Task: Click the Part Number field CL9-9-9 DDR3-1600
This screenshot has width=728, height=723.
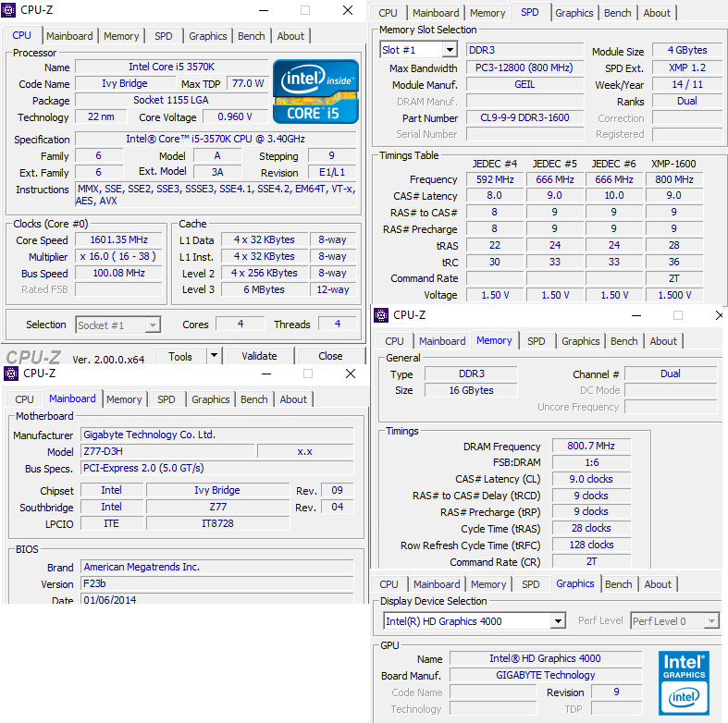Action: pyautogui.click(x=524, y=117)
